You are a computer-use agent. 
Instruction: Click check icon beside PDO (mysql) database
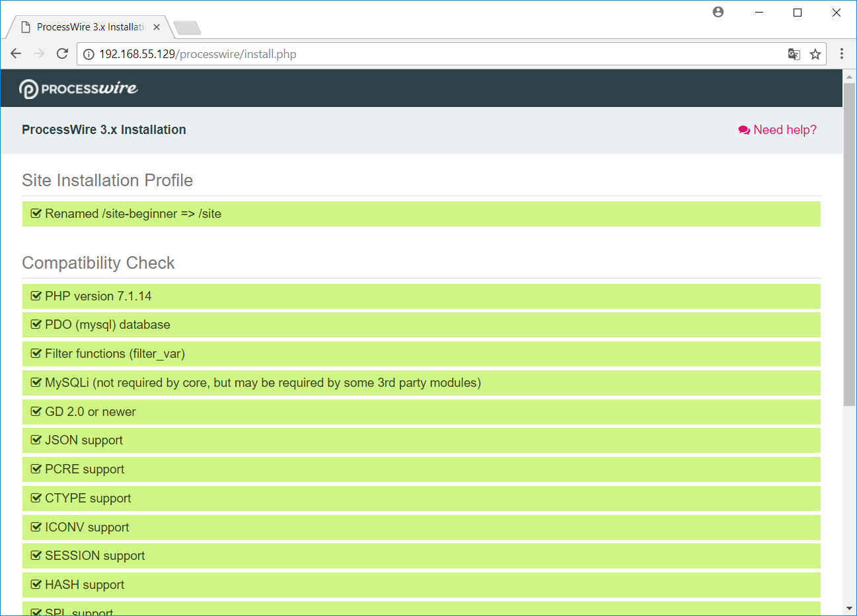pos(36,324)
